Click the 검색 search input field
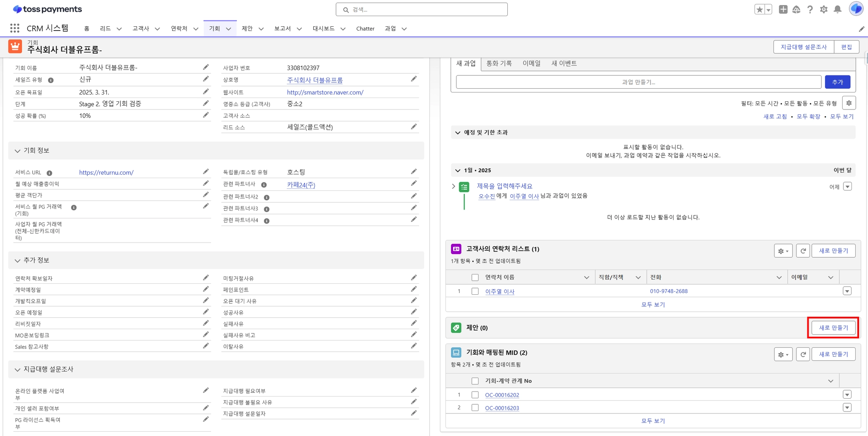The width and height of the screenshot is (868, 436). tap(421, 9)
